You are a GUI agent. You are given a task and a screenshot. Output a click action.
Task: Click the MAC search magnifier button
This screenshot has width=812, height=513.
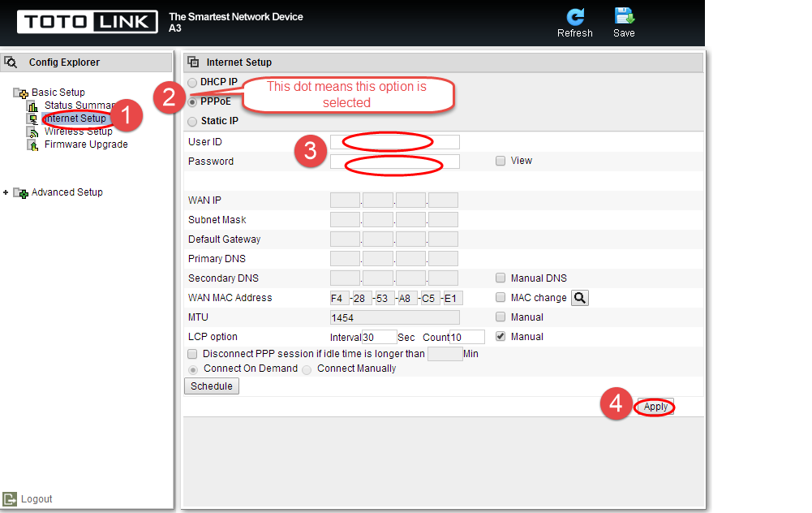tap(580, 298)
